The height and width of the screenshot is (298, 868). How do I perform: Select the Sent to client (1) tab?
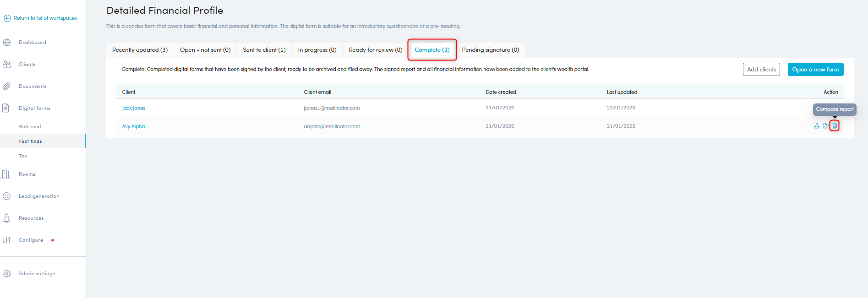coord(264,50)
